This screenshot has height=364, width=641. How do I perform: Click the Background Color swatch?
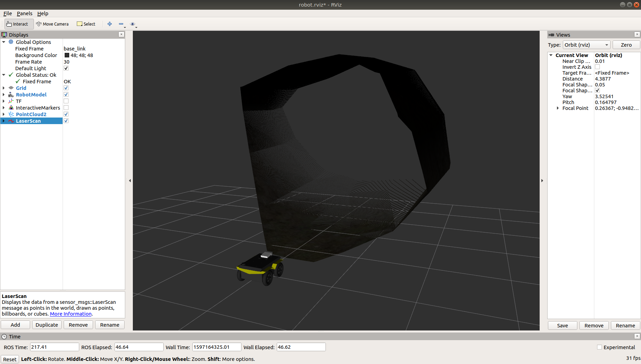coord(67,55)
